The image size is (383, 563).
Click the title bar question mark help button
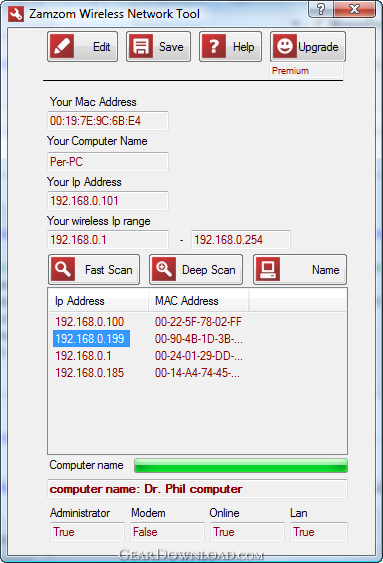pyautogui.click(x=321, y=9)
